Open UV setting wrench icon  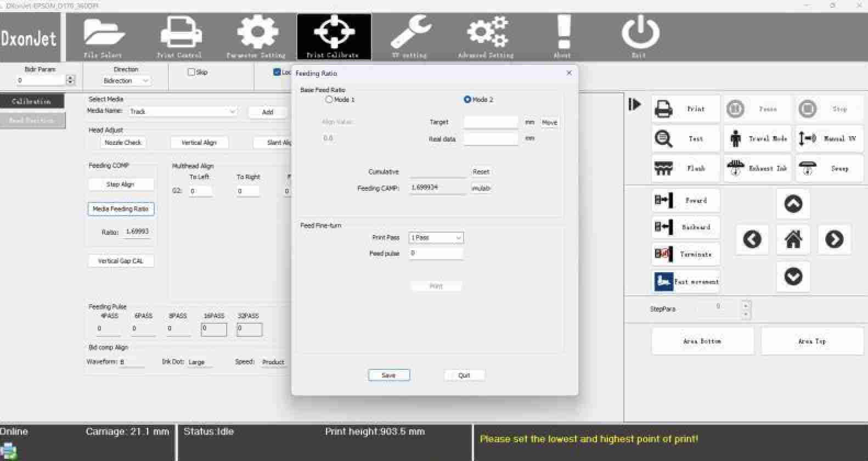pos(410,37)
